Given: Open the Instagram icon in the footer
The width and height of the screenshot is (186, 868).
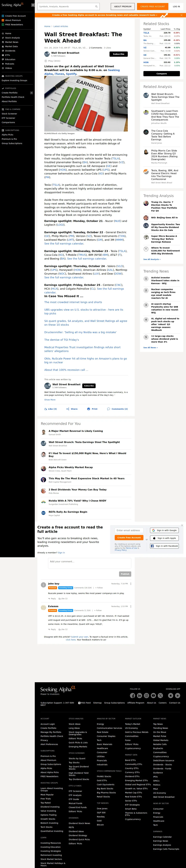Looking at the screenshot, I should click(146, 695).
